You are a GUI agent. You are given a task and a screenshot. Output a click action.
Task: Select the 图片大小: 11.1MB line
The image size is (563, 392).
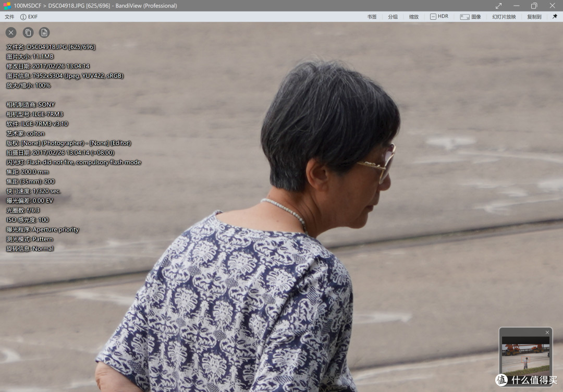pos(30,57)
